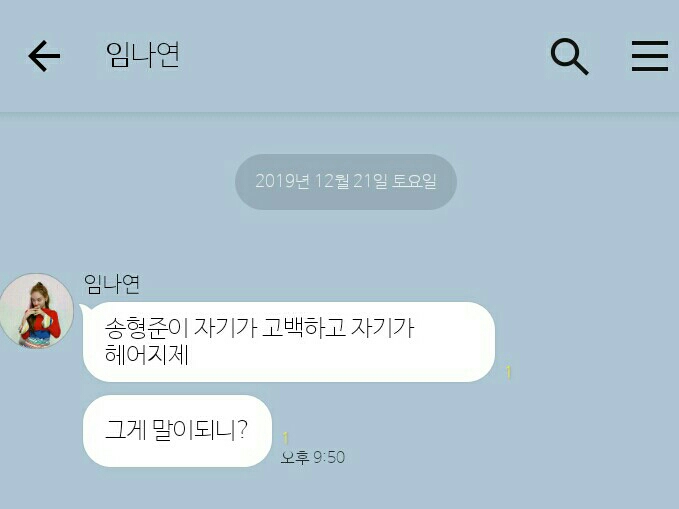The image size is (679, 509).
Task: Click the name 송형준이 inside the message
Action: point(147,327)
